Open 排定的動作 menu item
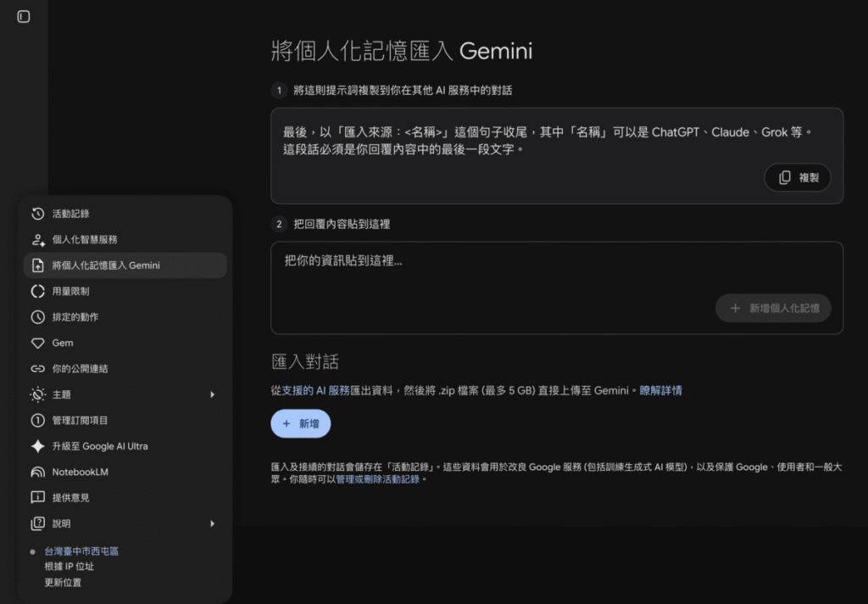This screenshot has height=604, width=868. point(125,317)
